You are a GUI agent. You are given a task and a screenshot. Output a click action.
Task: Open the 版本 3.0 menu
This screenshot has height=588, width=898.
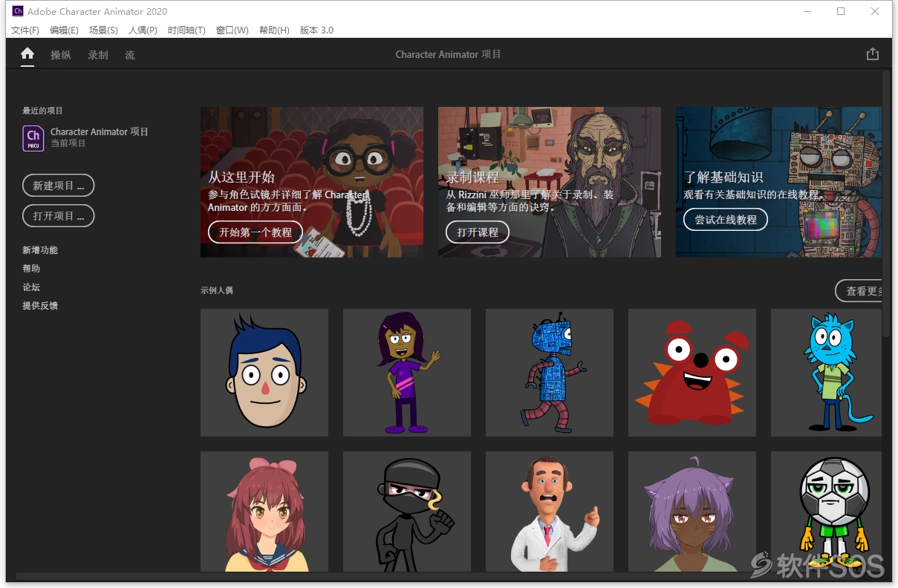click(x=316, y=30)
